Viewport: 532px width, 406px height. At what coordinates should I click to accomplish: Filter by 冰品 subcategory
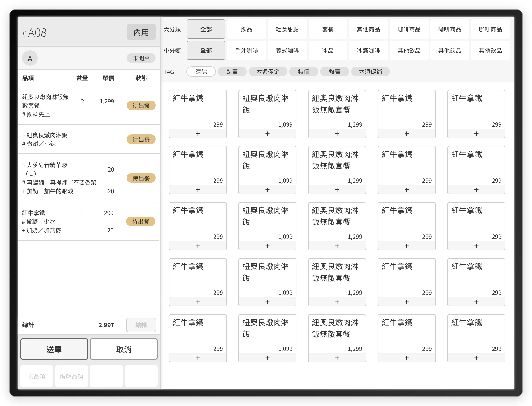(x=328, y=51)
